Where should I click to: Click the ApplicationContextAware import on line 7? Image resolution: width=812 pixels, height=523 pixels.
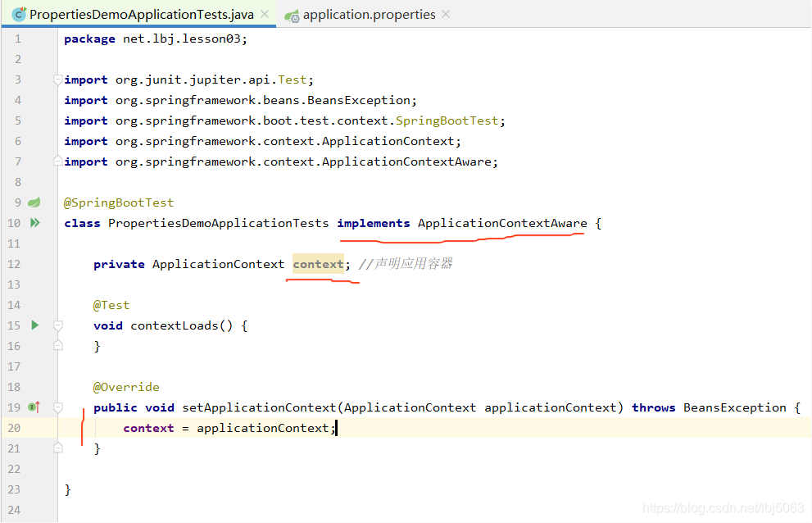pyautogui.click(x=281, y=161)
